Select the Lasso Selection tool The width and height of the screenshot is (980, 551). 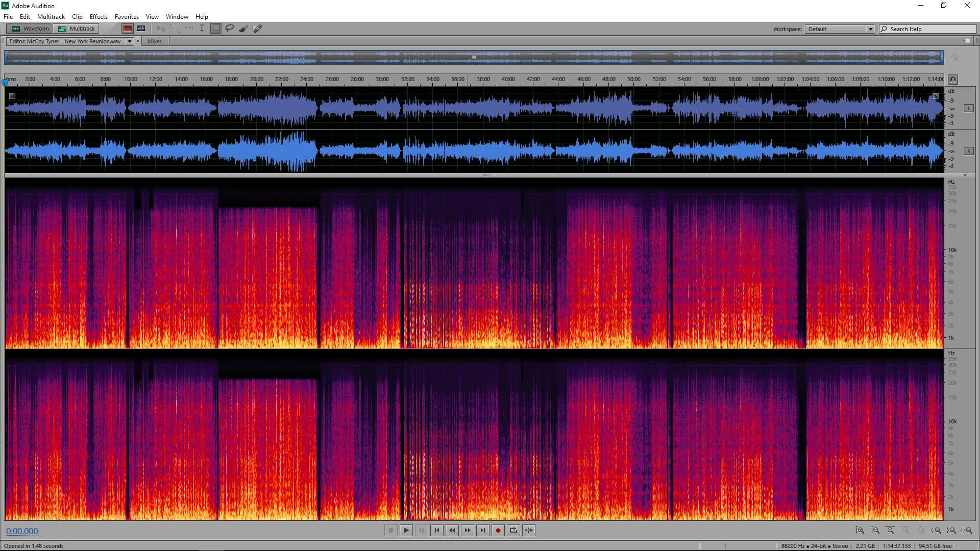230,29
